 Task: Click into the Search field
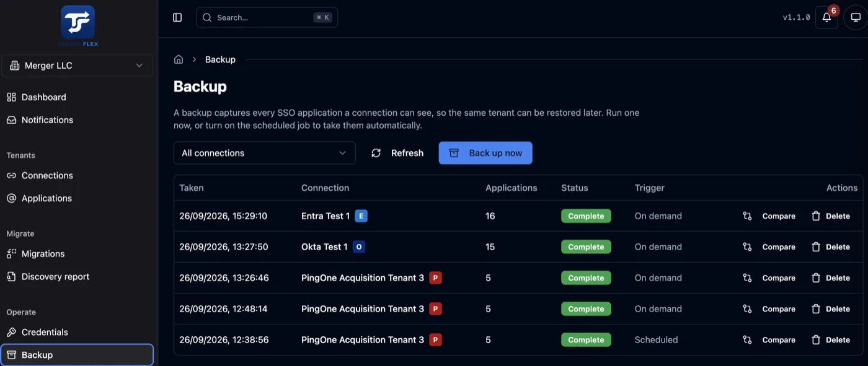(x=267, y=17)
